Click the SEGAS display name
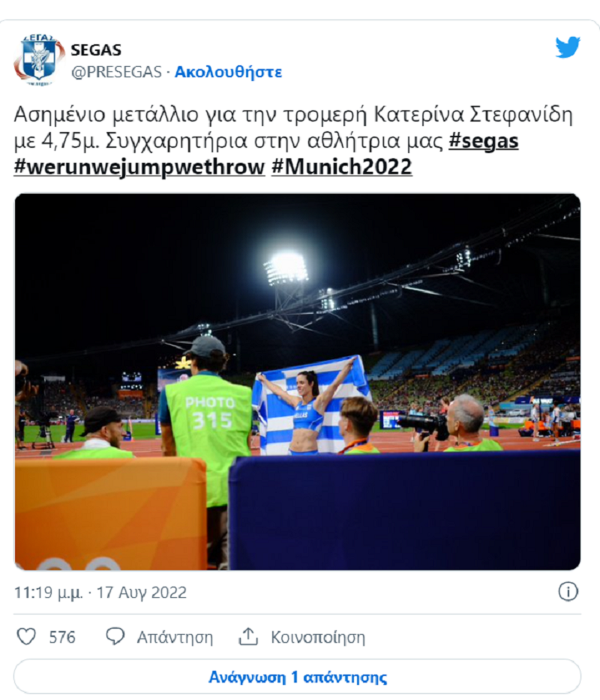 pos(96,50)
